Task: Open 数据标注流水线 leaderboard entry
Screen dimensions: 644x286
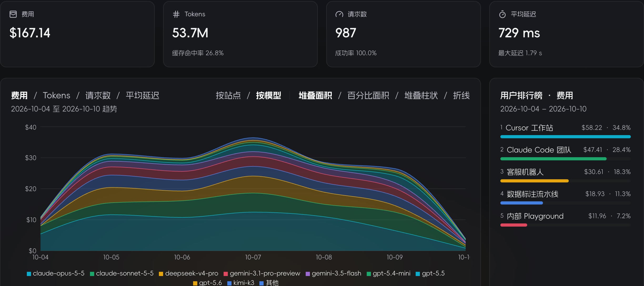Action: click(565, 197)
